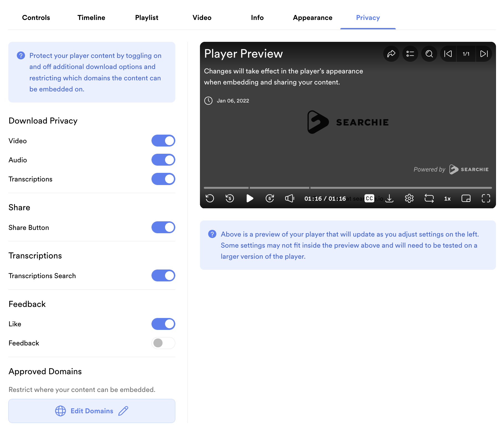Image resolution: width=504 pixels, height=431 pixels.
Task: Turn off the Like toggle
Action: click(163, 324)
